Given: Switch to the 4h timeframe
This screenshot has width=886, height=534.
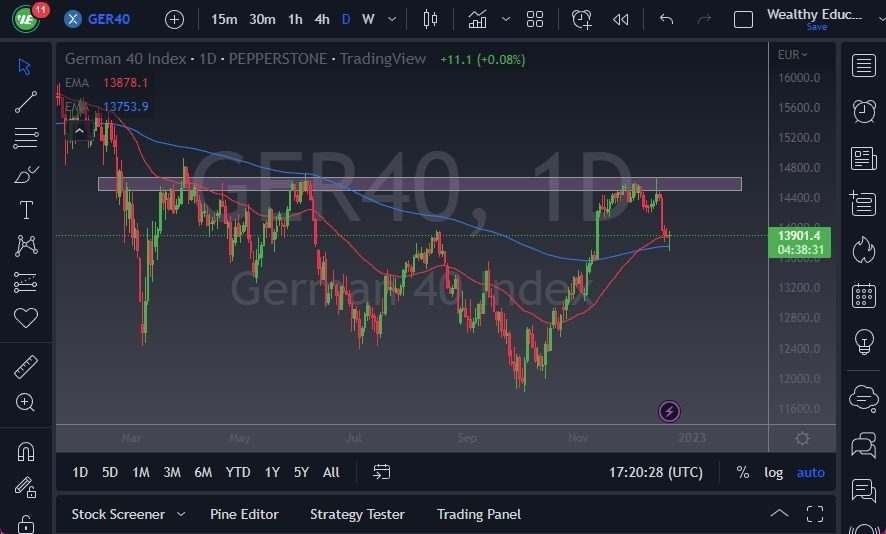Looking at the screenshot, I should (322, 20).
